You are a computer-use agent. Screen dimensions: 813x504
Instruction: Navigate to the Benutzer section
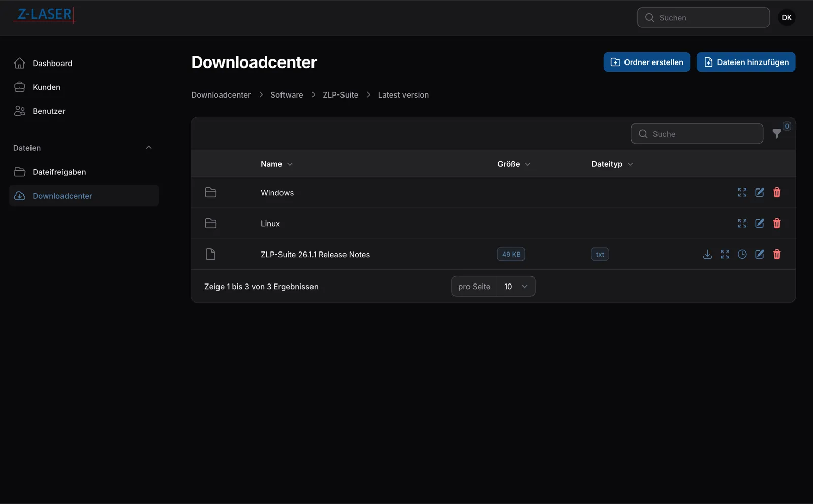(48, 111)
